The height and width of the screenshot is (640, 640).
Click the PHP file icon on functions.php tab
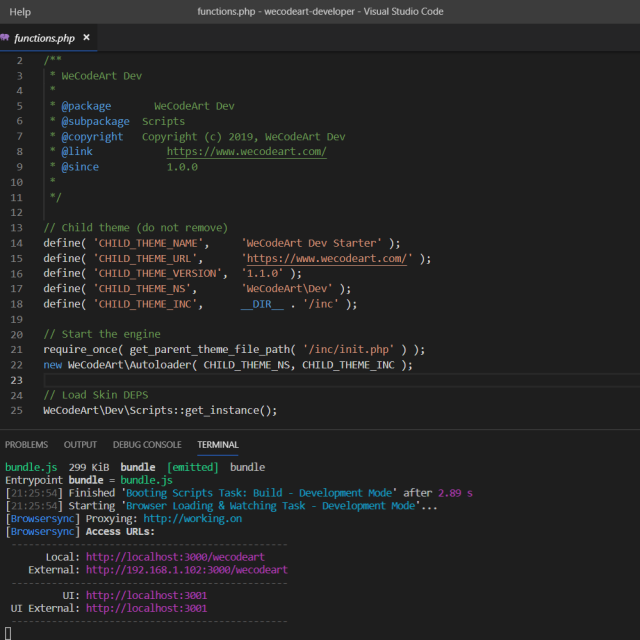pos(5,38)
